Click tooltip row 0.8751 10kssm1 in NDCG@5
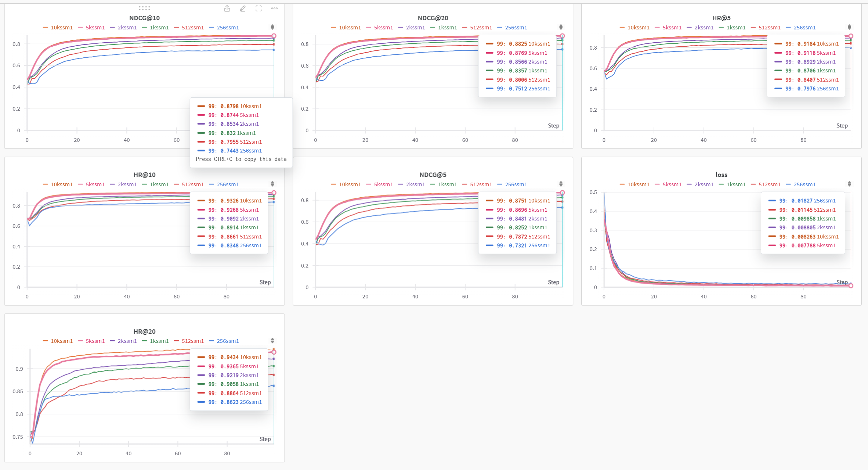The height and width of the screenshot is (470, 868). pyautogui.click(x=518, y=201)
